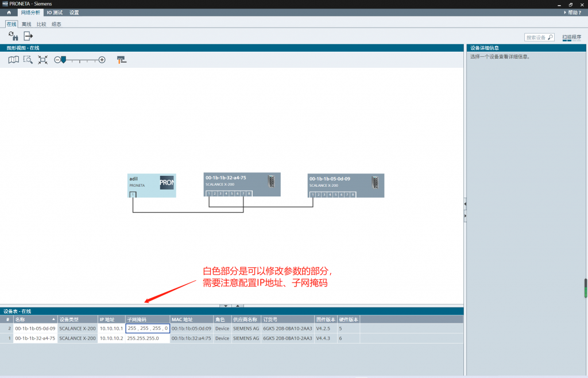Restore the window via title bar button

click(x=570, y=5)
